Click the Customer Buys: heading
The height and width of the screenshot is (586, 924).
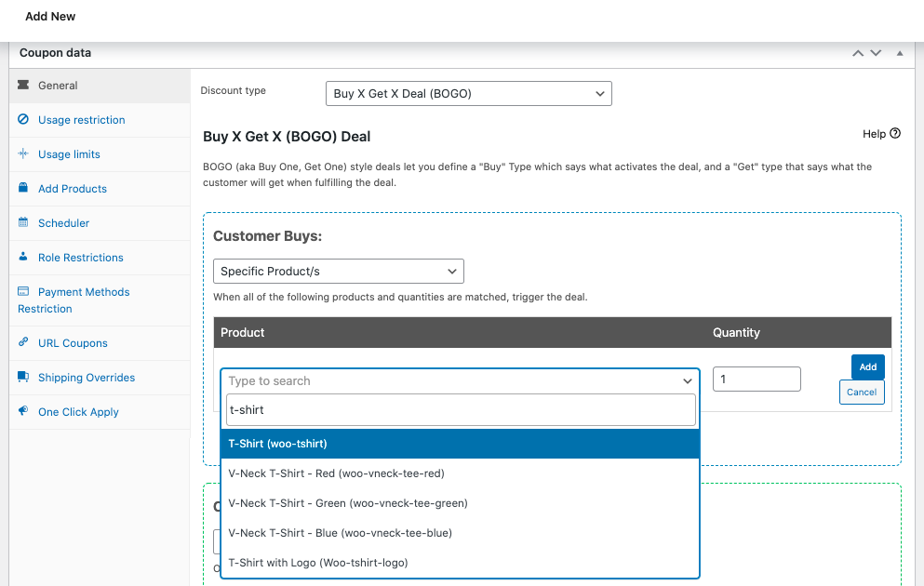268,236
